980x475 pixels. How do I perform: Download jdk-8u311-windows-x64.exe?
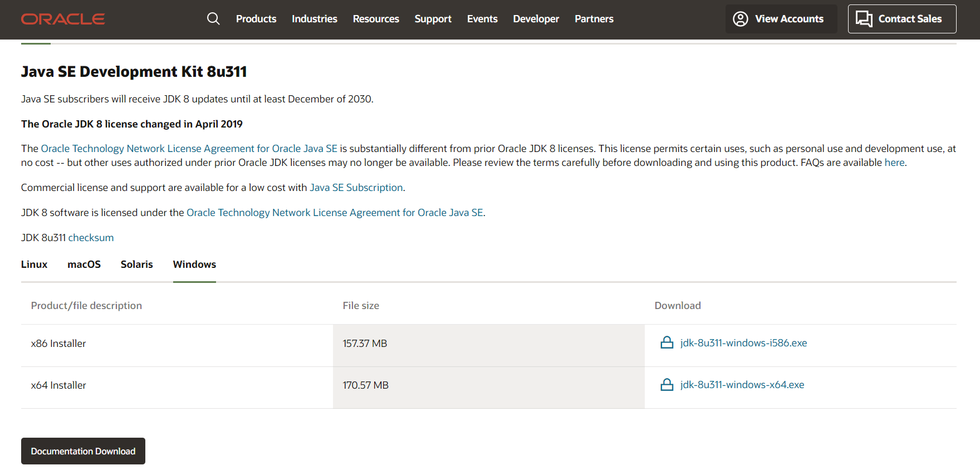click(742, 385)
